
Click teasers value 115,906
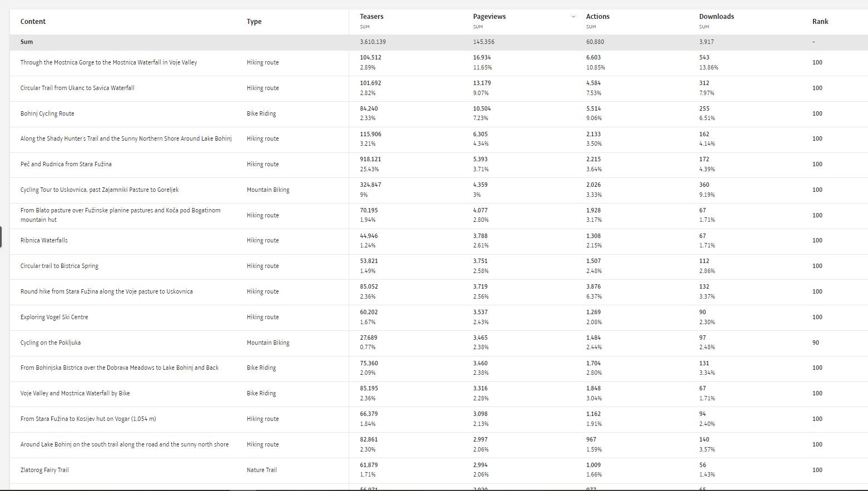pyautogui.click(x=370, y=134)
